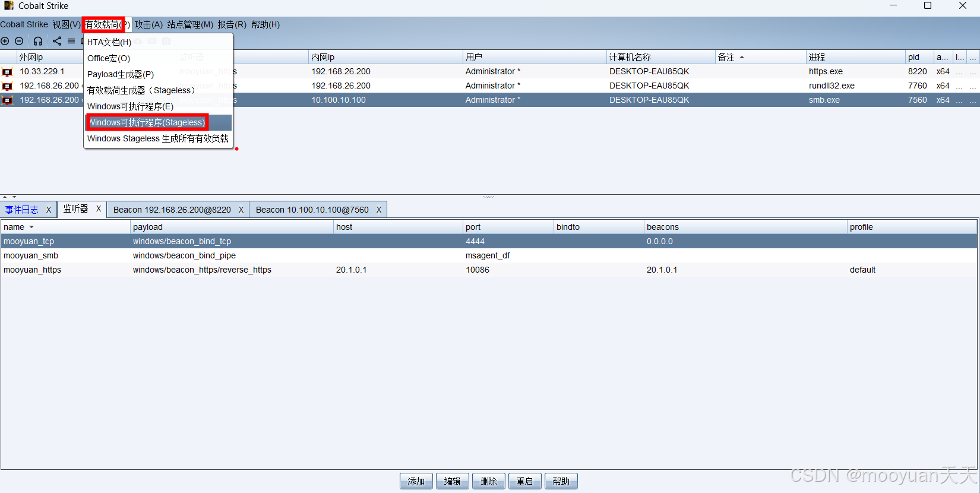Image resolution: width=980 pixels, height=493 pixels.
Task: Sort sessions by pid column
Action: (x=919, y=57)
